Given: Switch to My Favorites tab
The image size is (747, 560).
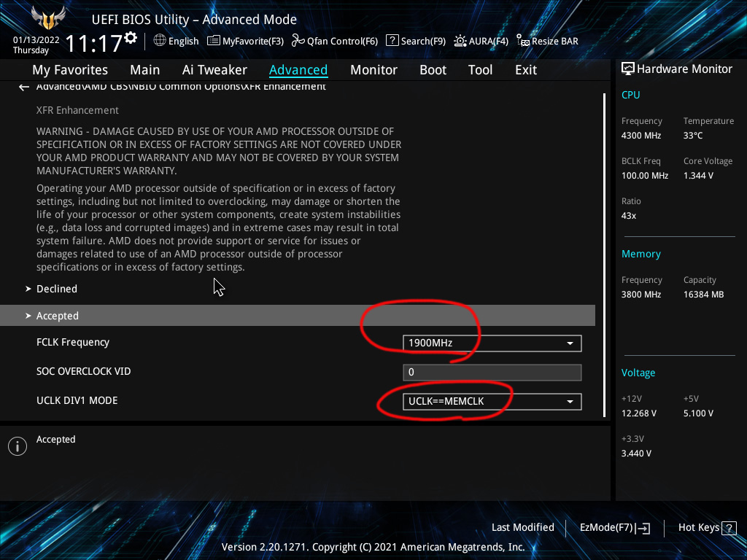Looking at the screenshot, I should tap(70, 70).
